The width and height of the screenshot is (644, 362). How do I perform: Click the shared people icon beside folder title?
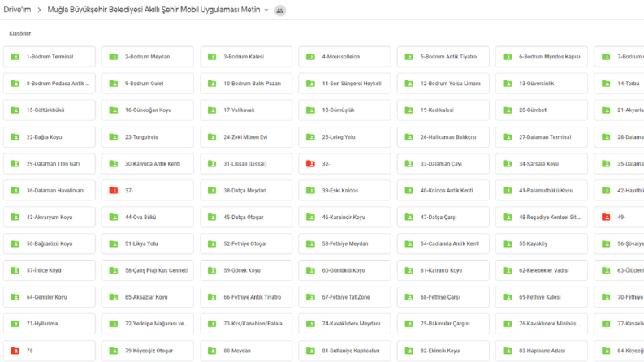click(279, 11)
